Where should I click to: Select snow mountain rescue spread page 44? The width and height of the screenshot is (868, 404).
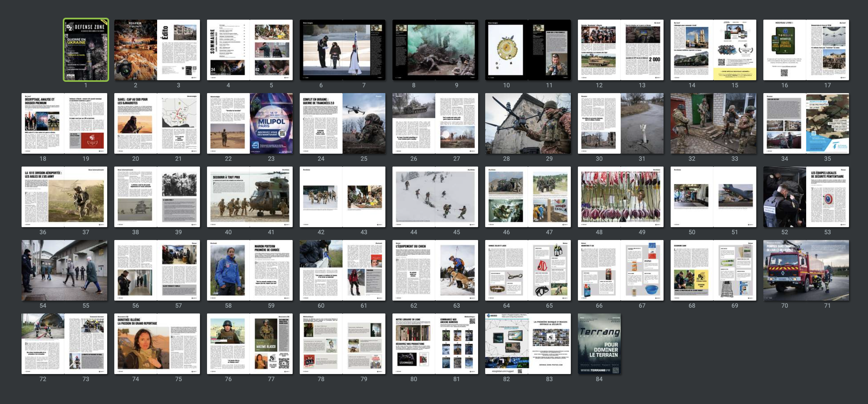tap(414, 197)
